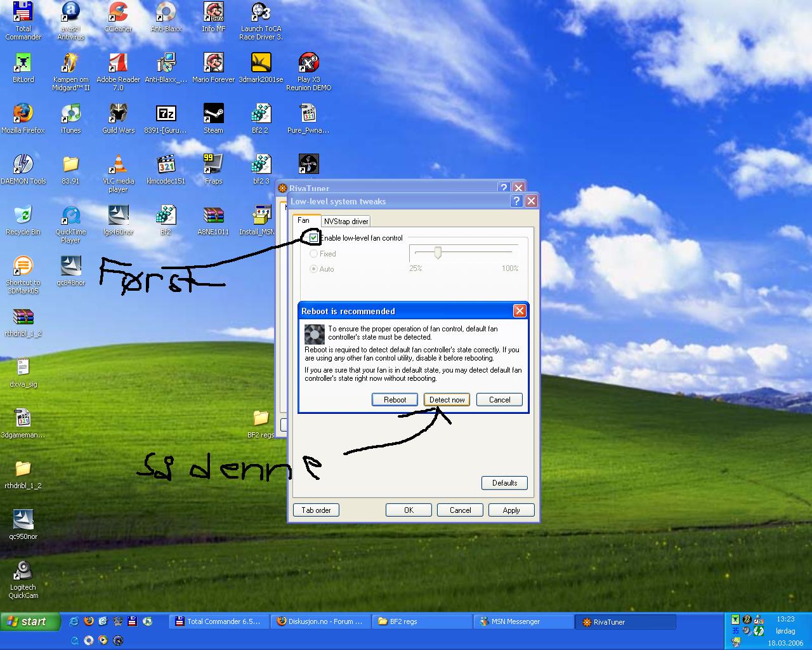Click the 13:23 taskbar clock
The image size is (812, 650).
tap(785, 619)
